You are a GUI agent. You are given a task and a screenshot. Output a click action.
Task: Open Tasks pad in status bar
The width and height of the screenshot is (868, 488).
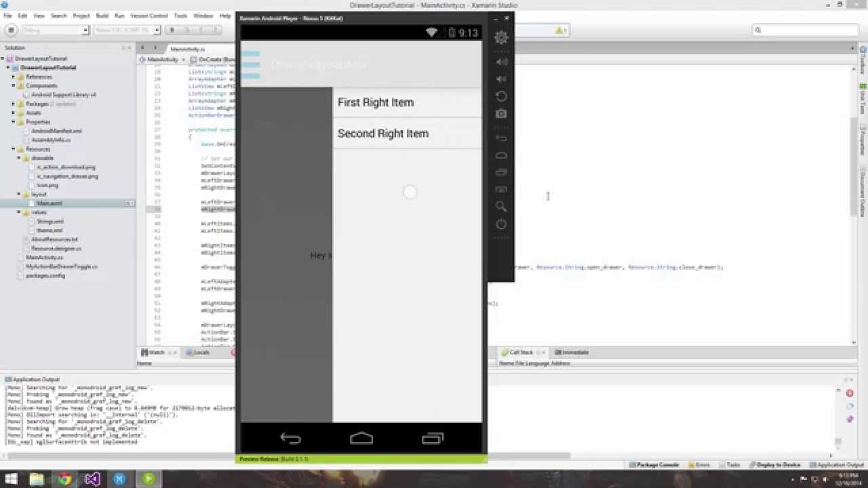point(730,465)
